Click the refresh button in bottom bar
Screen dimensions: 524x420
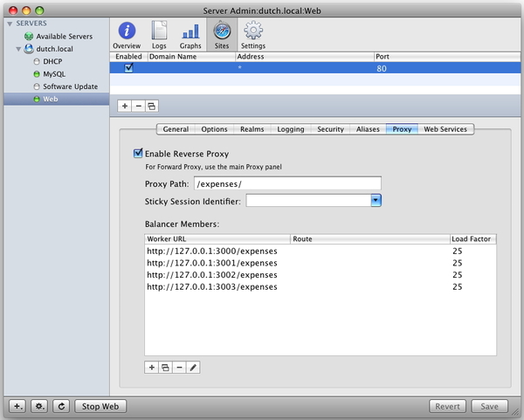tap(61, 406)
